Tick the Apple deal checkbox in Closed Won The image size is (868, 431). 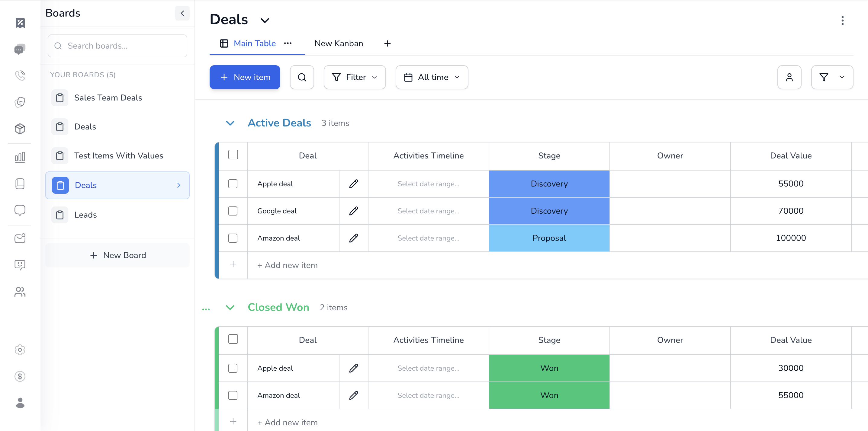tap(233, 368)
